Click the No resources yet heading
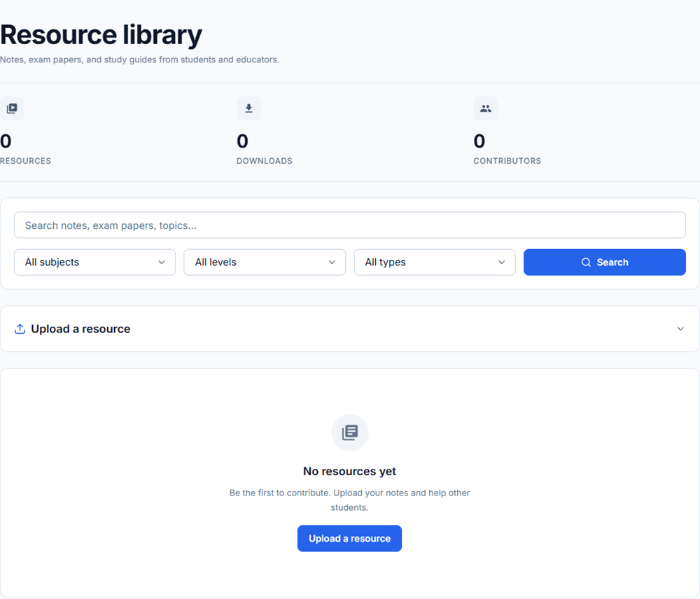Image resolution: width=700 pixels, height=599 pixels. [349, 472]
